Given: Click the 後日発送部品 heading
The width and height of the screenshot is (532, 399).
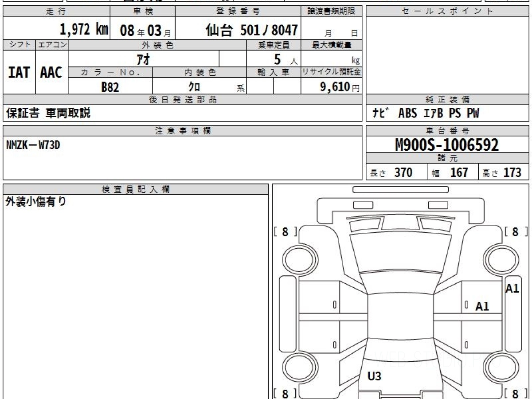Looking at the screenshot, I should pyautogui.click(x=182, y=100).
